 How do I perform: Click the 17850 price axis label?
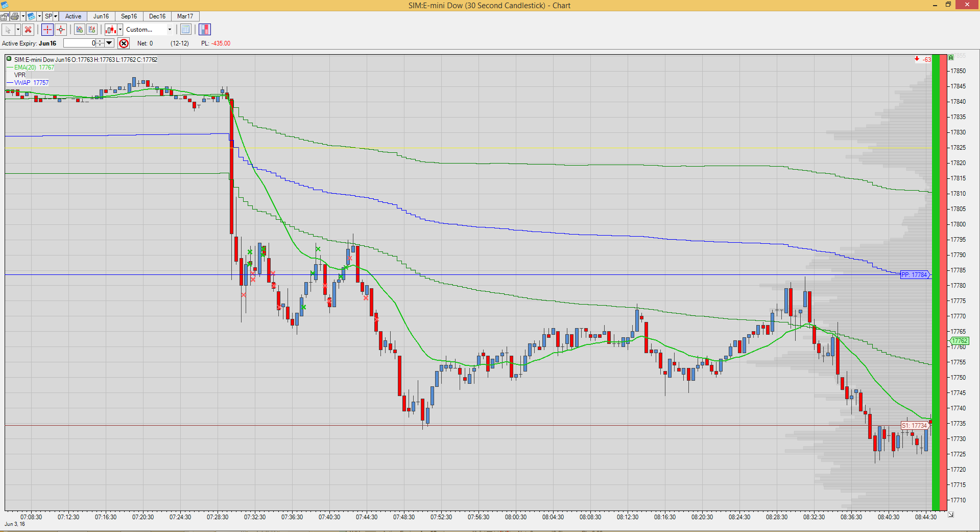point(958,71)
